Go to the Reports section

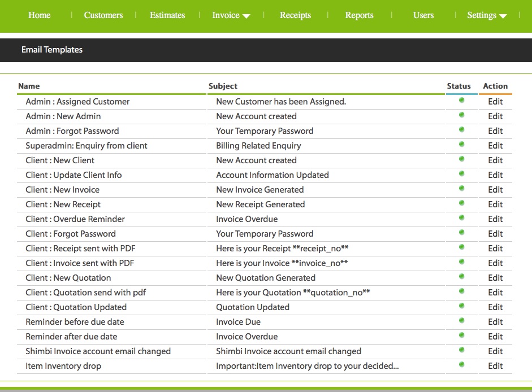pyautogui.click(x=360, y=15)
